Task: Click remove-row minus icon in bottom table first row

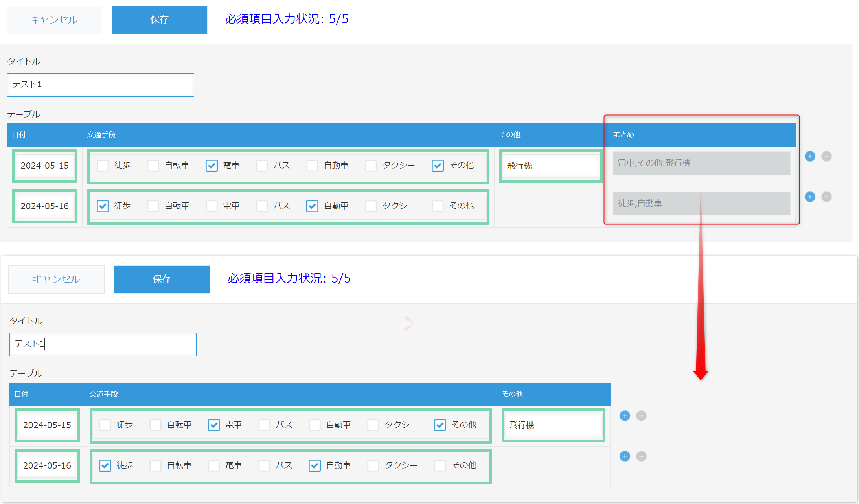Action: 641,416
